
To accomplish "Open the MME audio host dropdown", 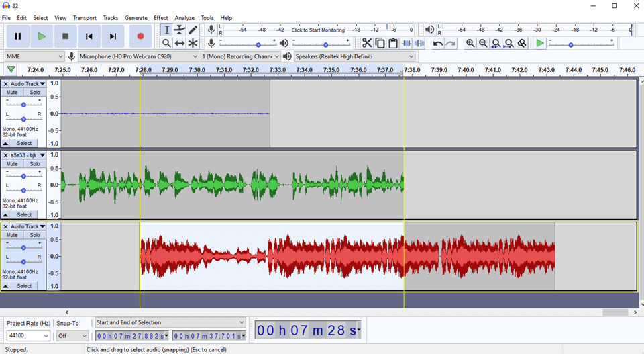I will (x=34, y=57).
